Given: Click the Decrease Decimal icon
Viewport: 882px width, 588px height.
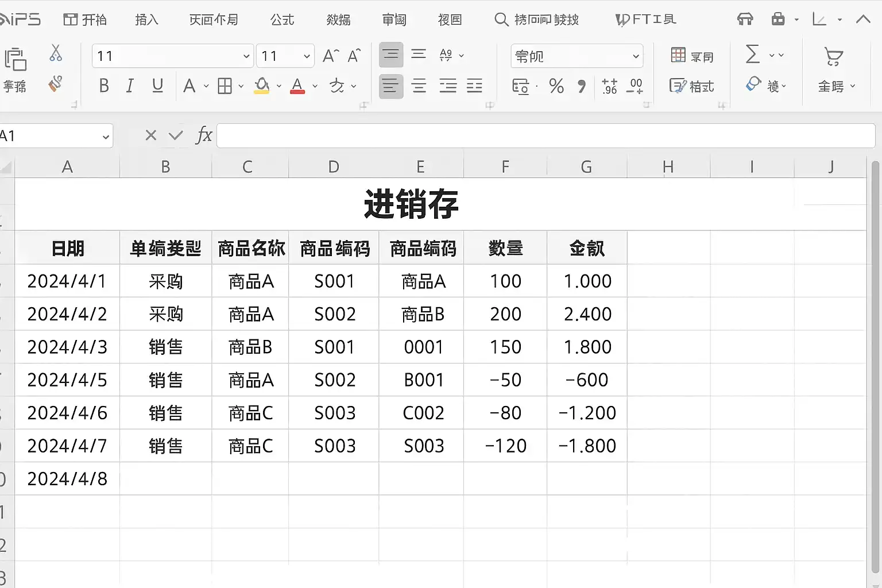Looking at the screenshot, I should tap(635, 86).
